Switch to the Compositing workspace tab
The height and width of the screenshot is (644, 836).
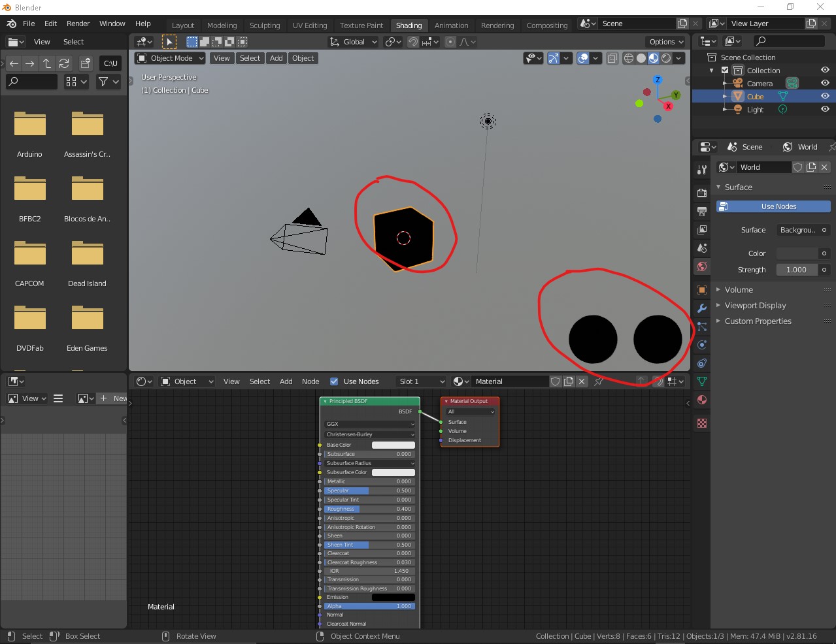pyautogui.click(x=547, y=25)
